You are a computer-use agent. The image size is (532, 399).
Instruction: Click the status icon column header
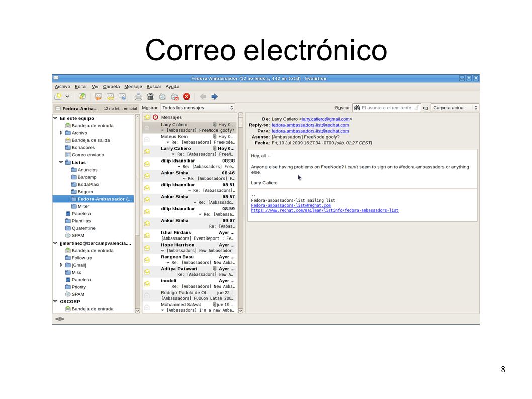pos(146,117)
